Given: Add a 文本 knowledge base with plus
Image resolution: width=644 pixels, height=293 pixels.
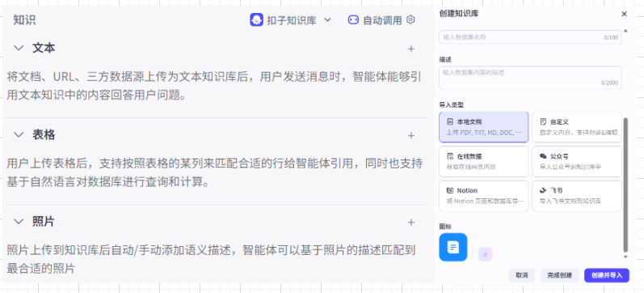Looking at the screenshot, I should pyautogui.click(x=410, y=49).
